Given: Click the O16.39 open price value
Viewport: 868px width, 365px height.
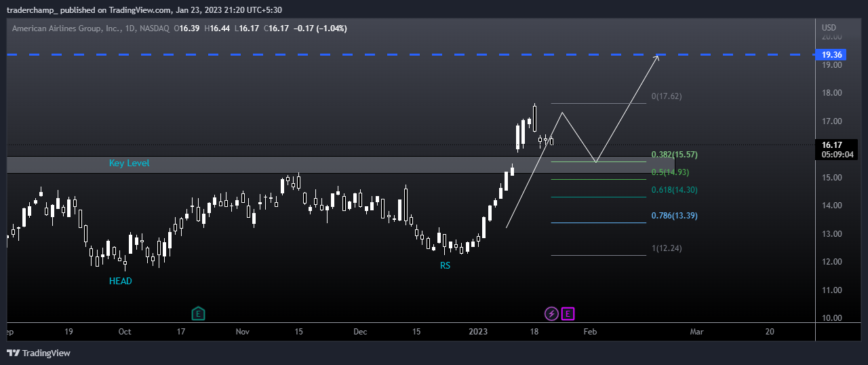Looking at the screenshot, I should pos(186,28).
